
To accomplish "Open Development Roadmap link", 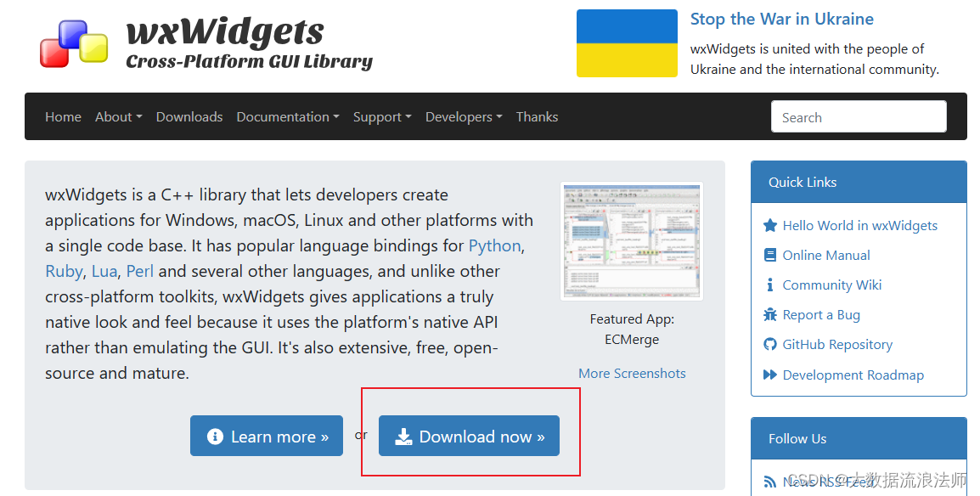I will click(853, 375).
